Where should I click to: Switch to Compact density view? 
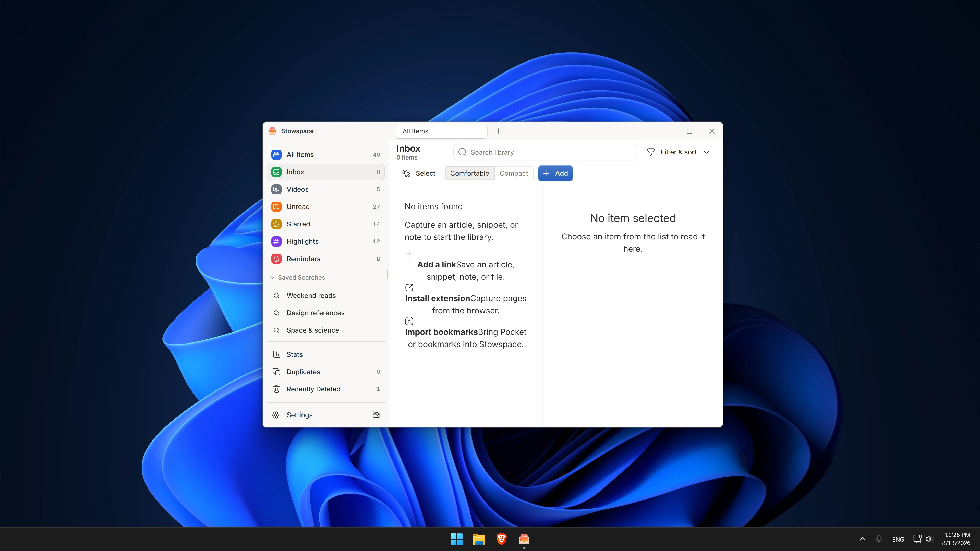click(514, 173)
